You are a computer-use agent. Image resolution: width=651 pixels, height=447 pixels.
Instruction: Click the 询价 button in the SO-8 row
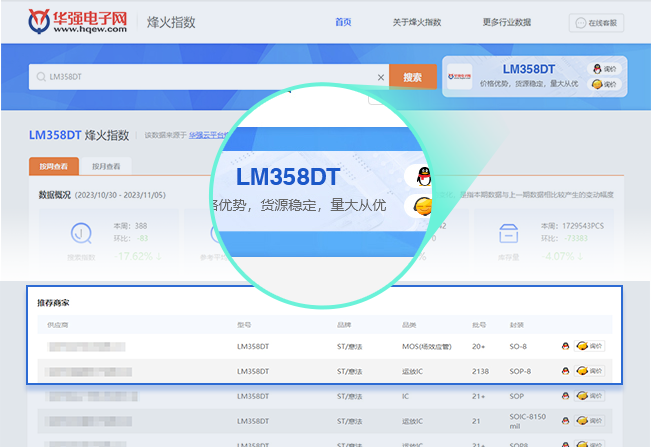coord(590,346)
